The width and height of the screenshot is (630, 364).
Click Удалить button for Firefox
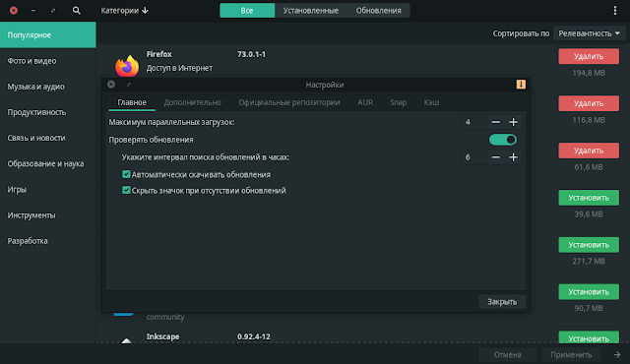coord(589,57)
